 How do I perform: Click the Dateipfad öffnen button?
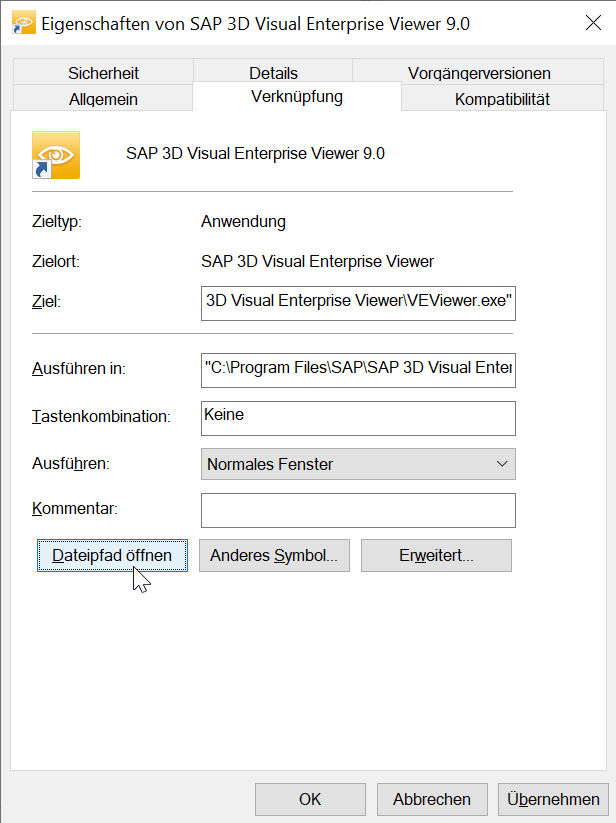(x=112, y=555)
